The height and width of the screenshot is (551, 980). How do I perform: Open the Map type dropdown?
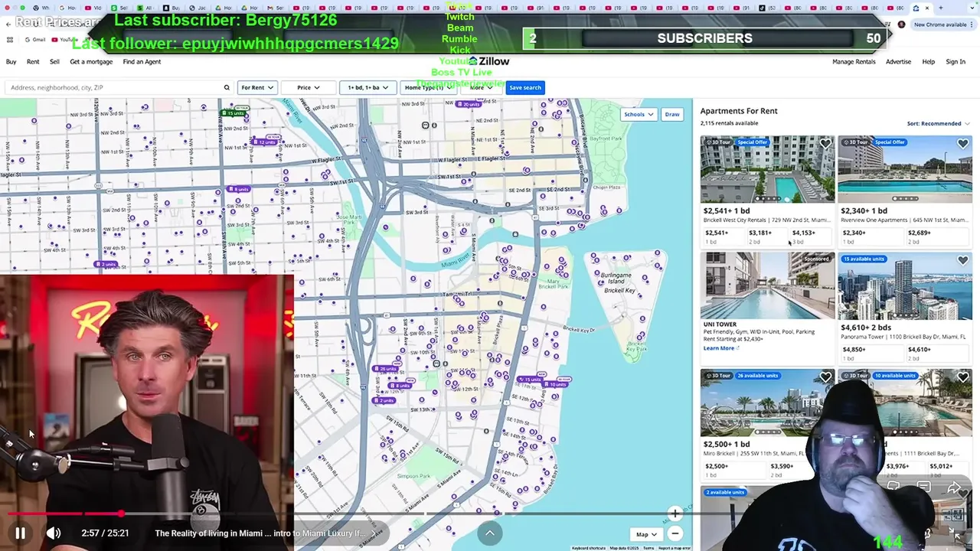pos(645,534)
